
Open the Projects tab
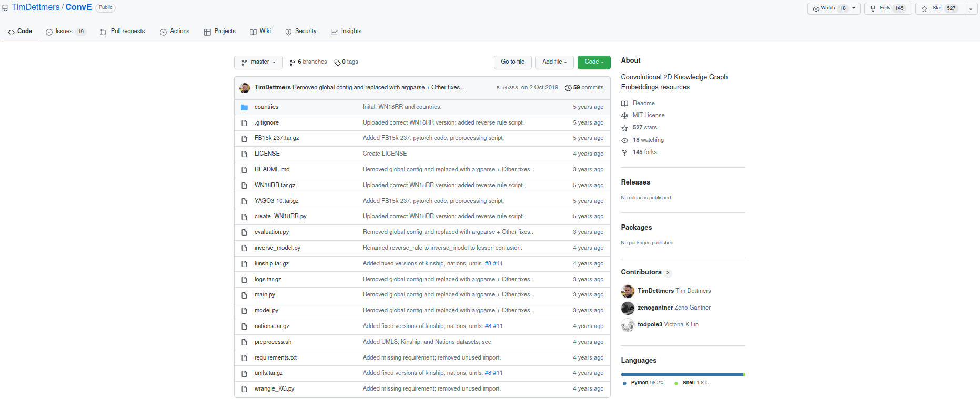pos(220,32)
